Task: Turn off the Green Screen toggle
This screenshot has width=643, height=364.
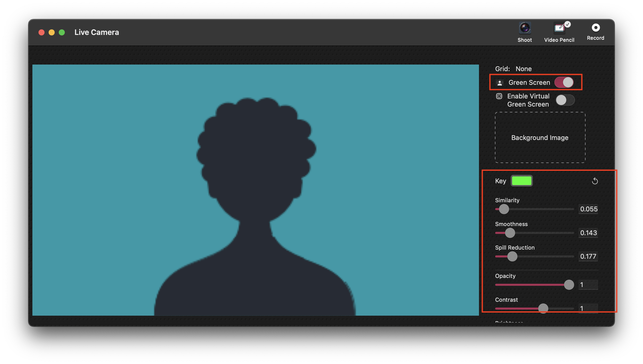Action: tap(564, 83)
